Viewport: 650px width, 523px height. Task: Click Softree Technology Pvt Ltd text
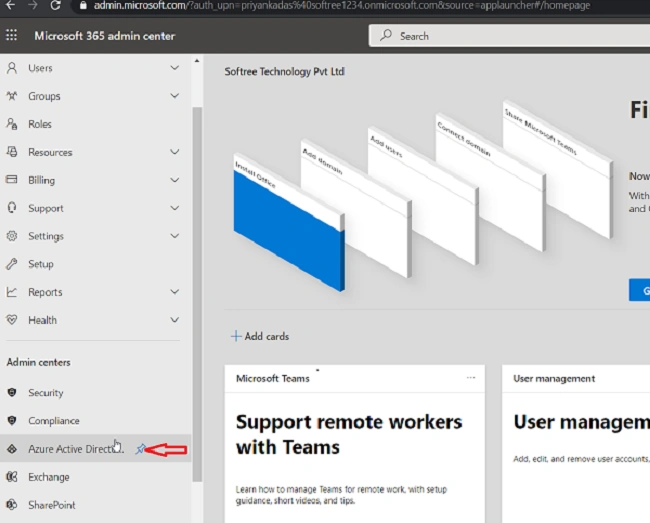(284, 71)
